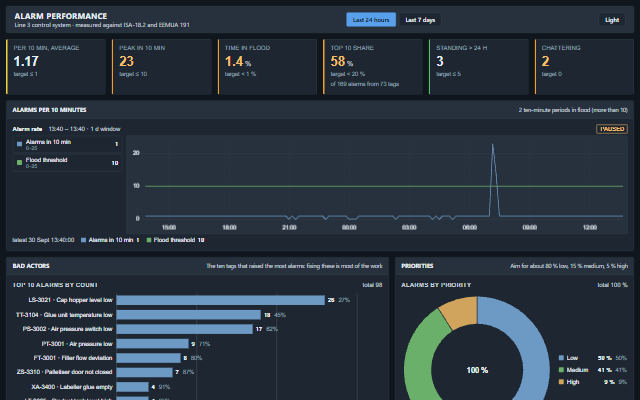Select the LS-3021 Cap hopper level low bar
This screenshot has height=400, width=640.
(x=220, y=300)
